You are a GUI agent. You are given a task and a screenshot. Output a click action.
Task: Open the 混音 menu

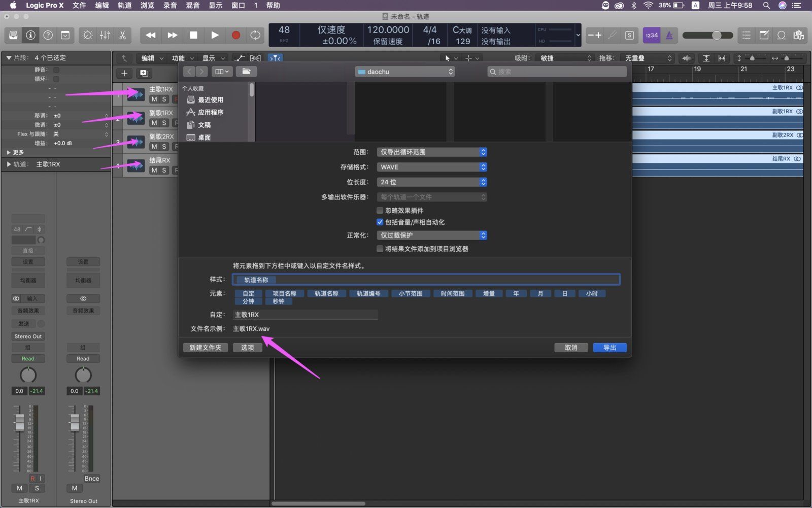click(193, 5)
